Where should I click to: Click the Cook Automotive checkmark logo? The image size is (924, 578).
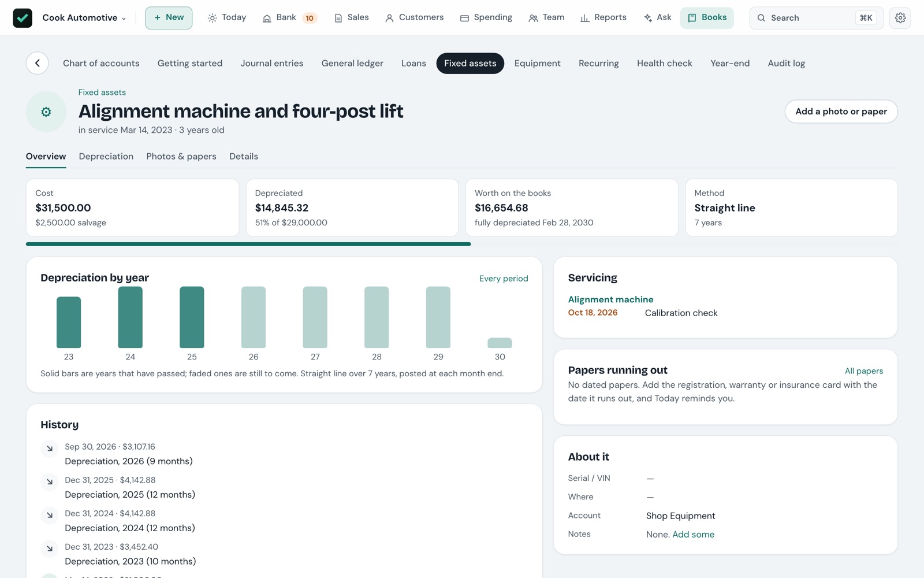[23, 18]
